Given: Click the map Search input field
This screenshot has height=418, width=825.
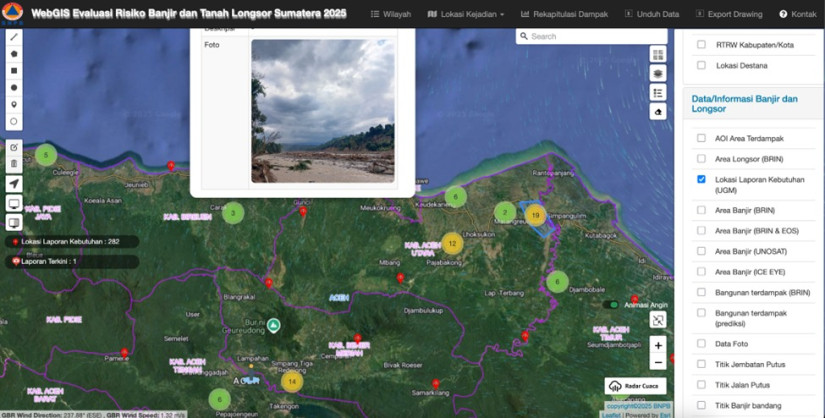Looking at the screenshot, I should pos(591,36).
